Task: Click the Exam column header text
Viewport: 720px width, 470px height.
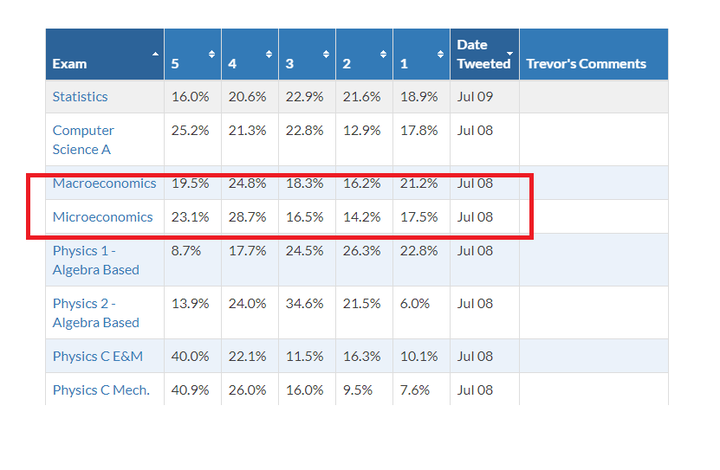Action: [x=70, y=63]
